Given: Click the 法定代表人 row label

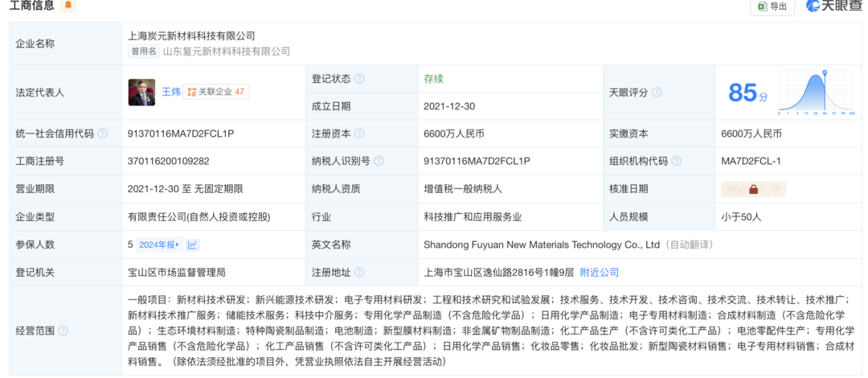Looking at the screenshot, I should click(x=40, y=92).
